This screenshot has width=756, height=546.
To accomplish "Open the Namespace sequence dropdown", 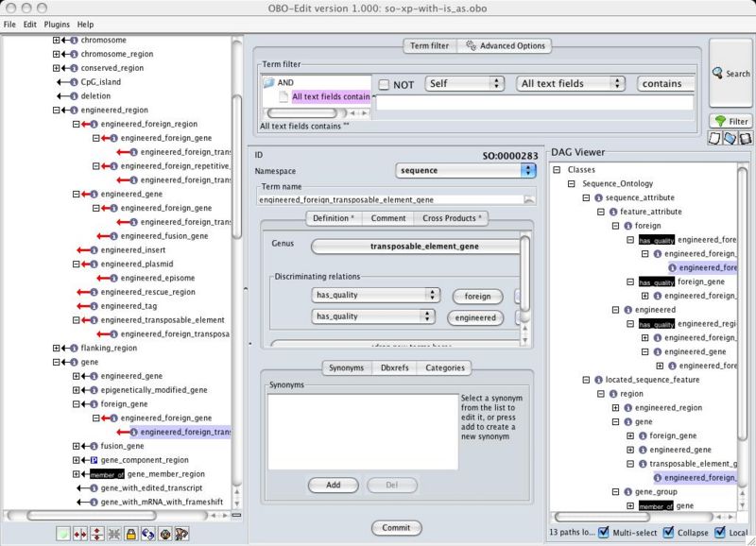I will [465, 170].
